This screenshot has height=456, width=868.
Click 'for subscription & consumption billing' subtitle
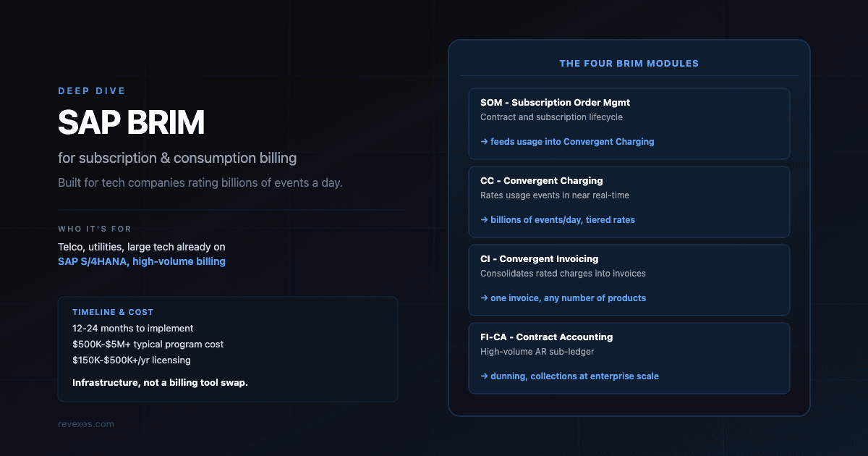177,158
